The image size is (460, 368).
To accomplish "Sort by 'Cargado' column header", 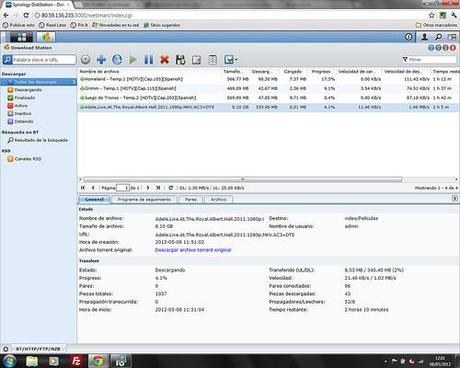I will (293, 72).
